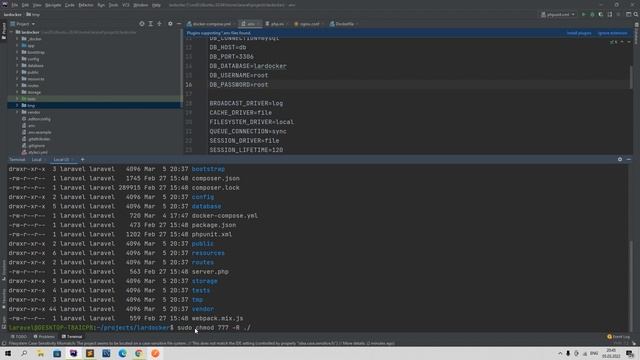Open the Refactor menu
This screenshot has height=360, width=640.
86,5
